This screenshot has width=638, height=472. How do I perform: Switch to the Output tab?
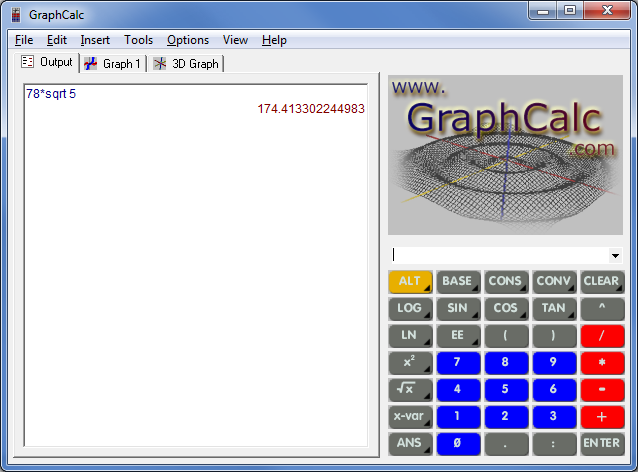(x=47, y=62)
